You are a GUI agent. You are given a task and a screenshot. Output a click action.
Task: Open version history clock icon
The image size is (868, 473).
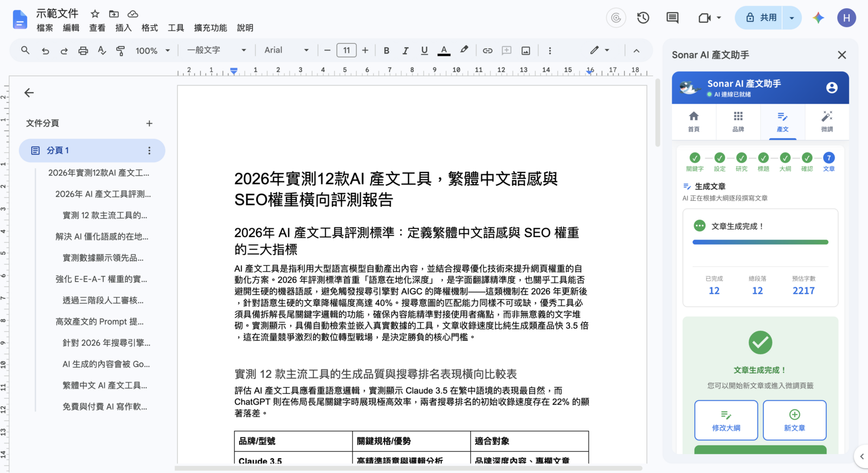click(x=643, y=18)
